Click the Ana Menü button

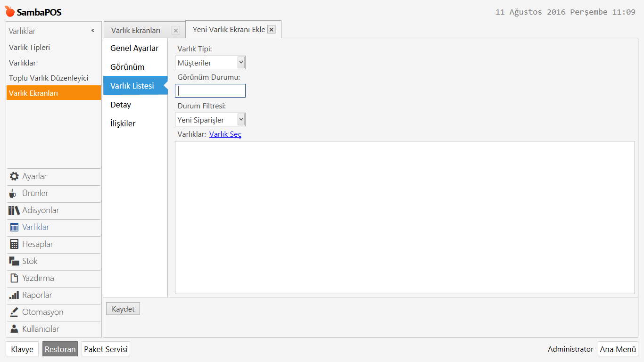[x=618, y=349]
